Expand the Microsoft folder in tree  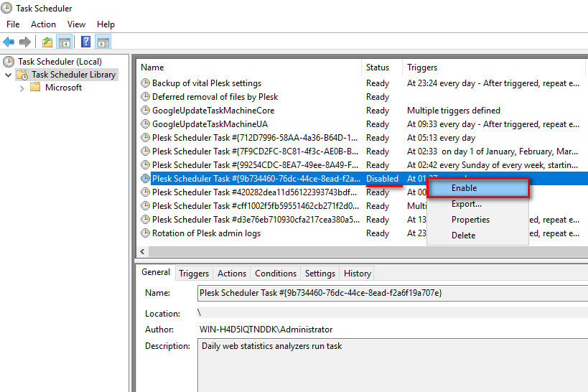22,88
